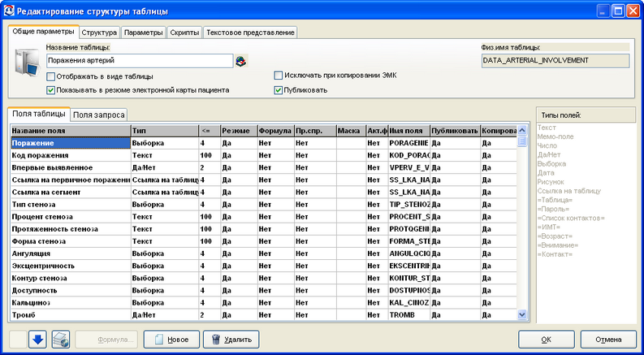Viewport: 644px width, 355px height.
Task: Click the table name input field
Action: click(x=140, y=60)
